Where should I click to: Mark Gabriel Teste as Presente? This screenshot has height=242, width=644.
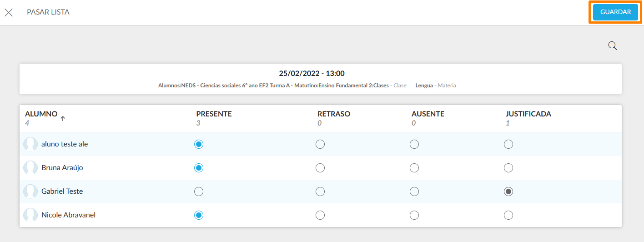(199, 192)
